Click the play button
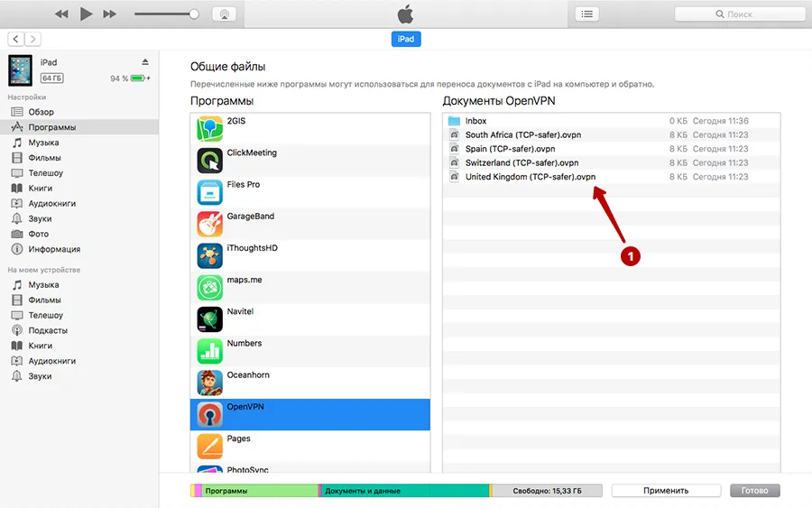This screenshot has height=508, width=812. tap(86, 14)
